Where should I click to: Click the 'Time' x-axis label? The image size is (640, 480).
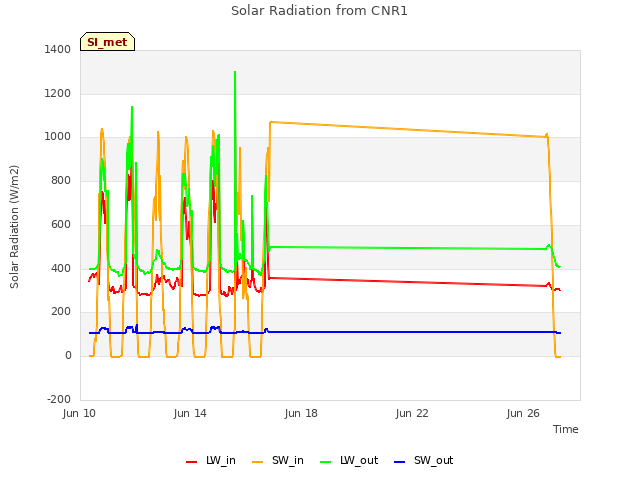[x=566, y=429]
